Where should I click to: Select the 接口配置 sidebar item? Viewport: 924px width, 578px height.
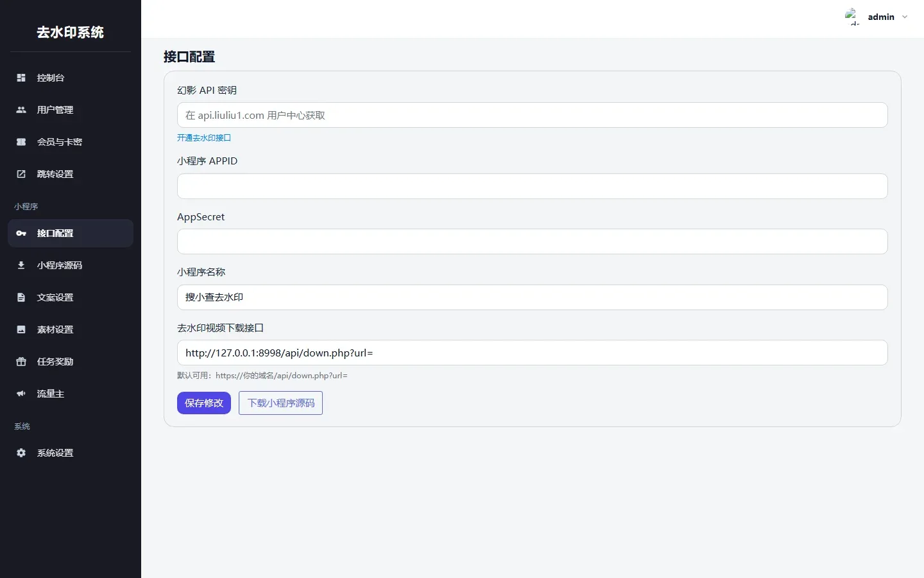click(x=71, y=233)
